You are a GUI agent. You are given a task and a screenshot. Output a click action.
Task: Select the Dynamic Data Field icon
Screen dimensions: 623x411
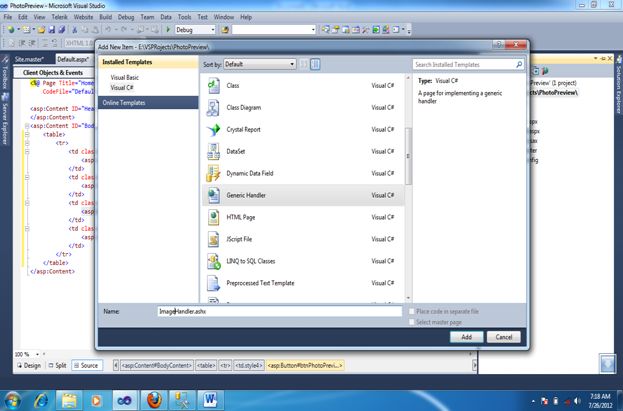click(x=213, y=173)
